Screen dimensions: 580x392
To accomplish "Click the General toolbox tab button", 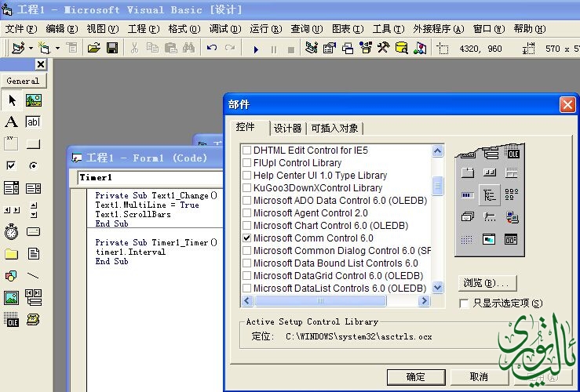I will coord(24,81).
